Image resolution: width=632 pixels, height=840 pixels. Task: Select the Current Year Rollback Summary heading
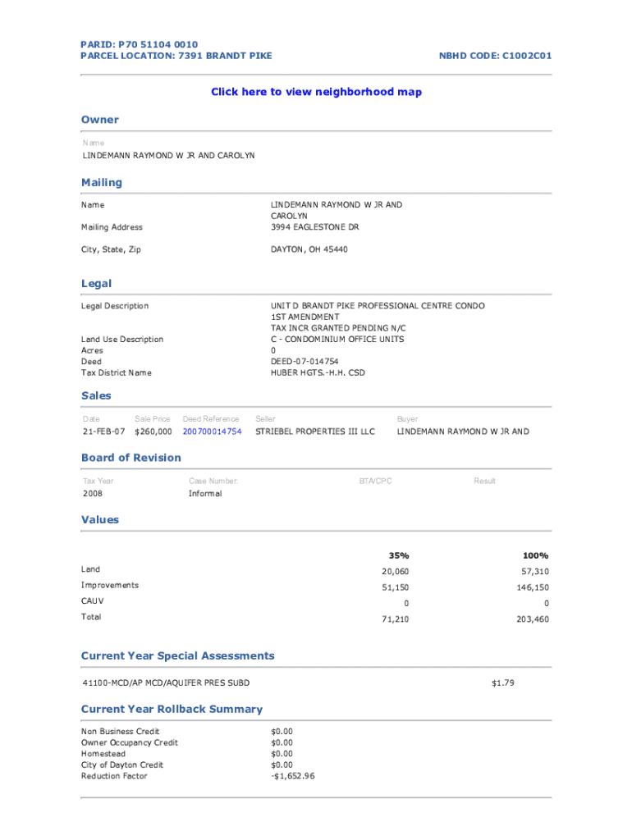coord(172,709)
